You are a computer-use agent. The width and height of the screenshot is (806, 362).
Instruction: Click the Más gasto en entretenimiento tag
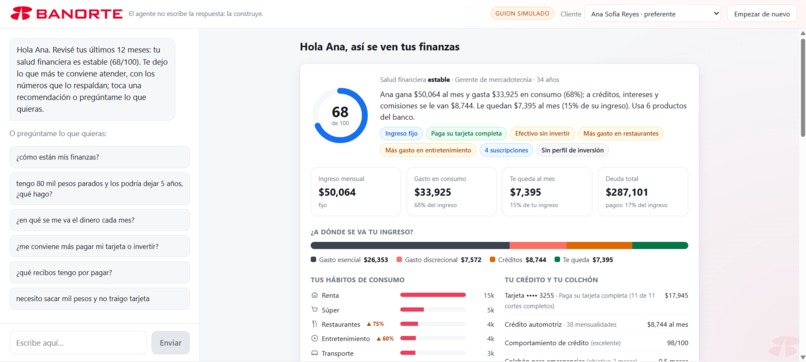(428, 150)
